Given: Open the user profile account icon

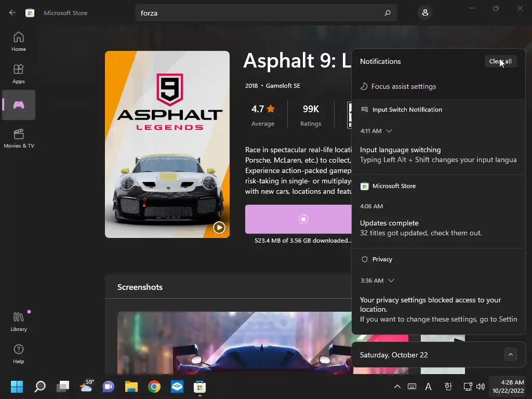Looking at the screenshot, I should tap(425, 12).
